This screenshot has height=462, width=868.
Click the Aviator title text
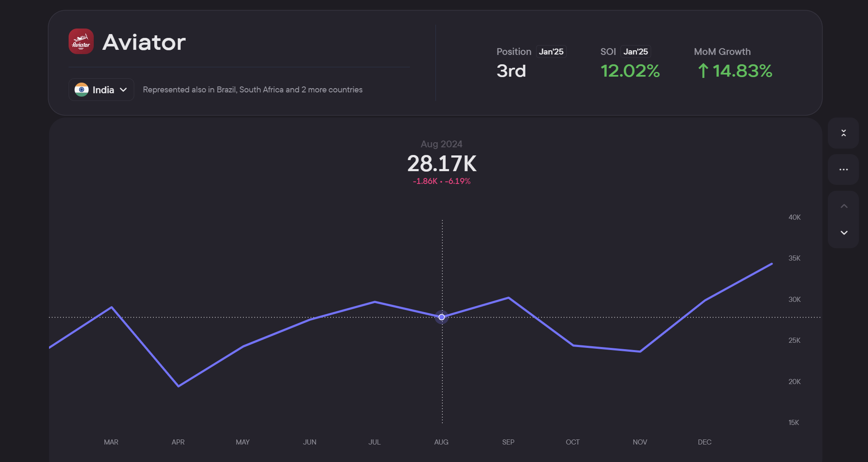(144, 42)
